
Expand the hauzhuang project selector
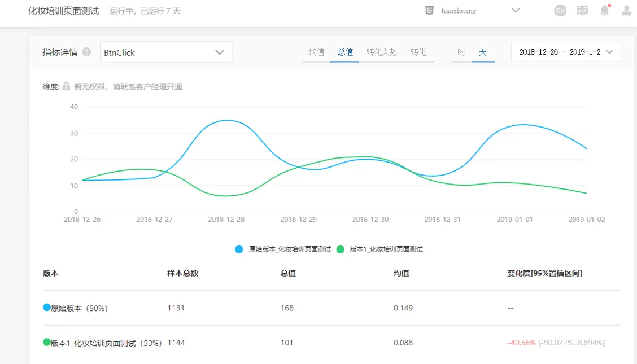point(514,10)
